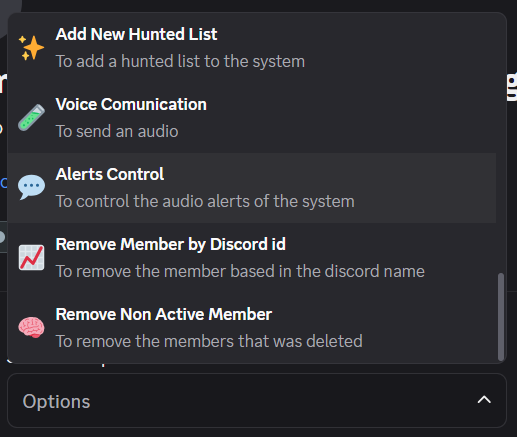Image resolution: width=517 pixels, height=437 pixels.
Task: Click the brain icon for Remove Non Active Member
Action: (x=31, y=327)
